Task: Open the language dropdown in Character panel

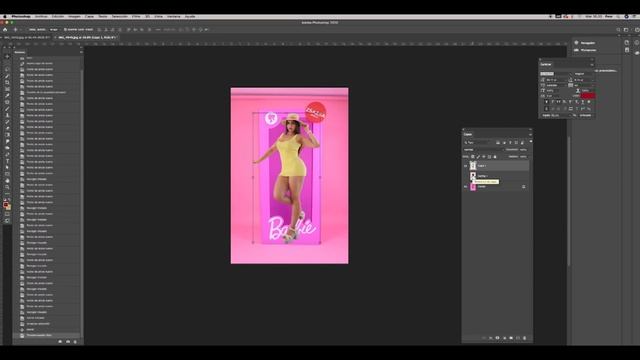Action: [x=556, y=116]
